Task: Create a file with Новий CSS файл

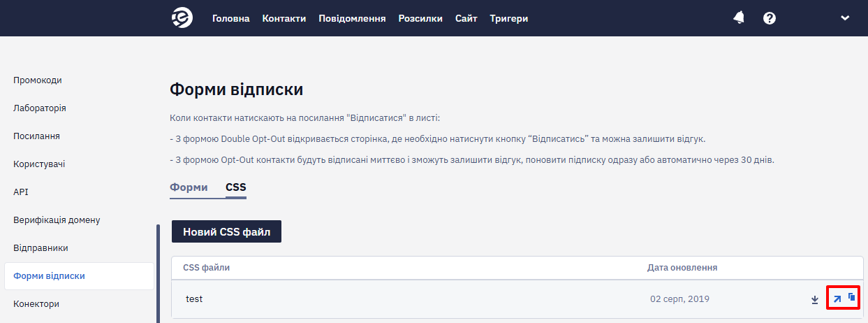Action: pos(226,232)
